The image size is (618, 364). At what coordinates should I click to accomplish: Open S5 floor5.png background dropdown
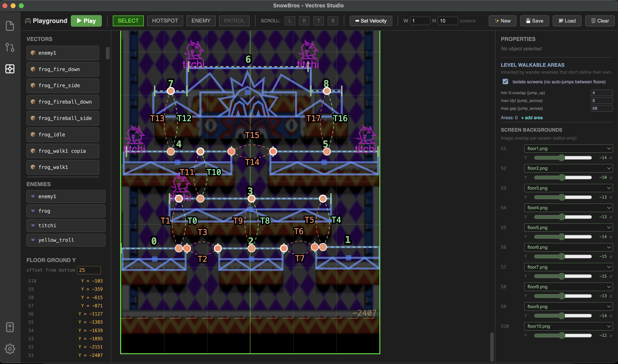[x=568, y=227]
